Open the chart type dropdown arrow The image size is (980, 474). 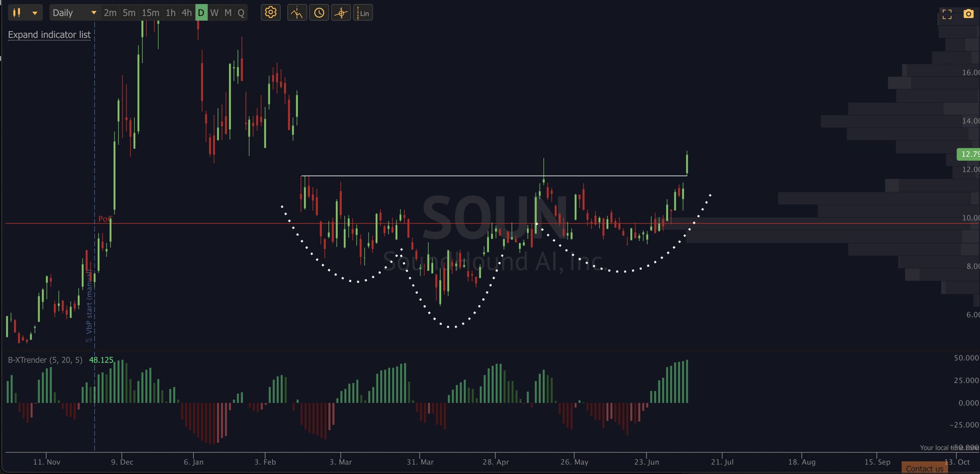pos(35,13)
